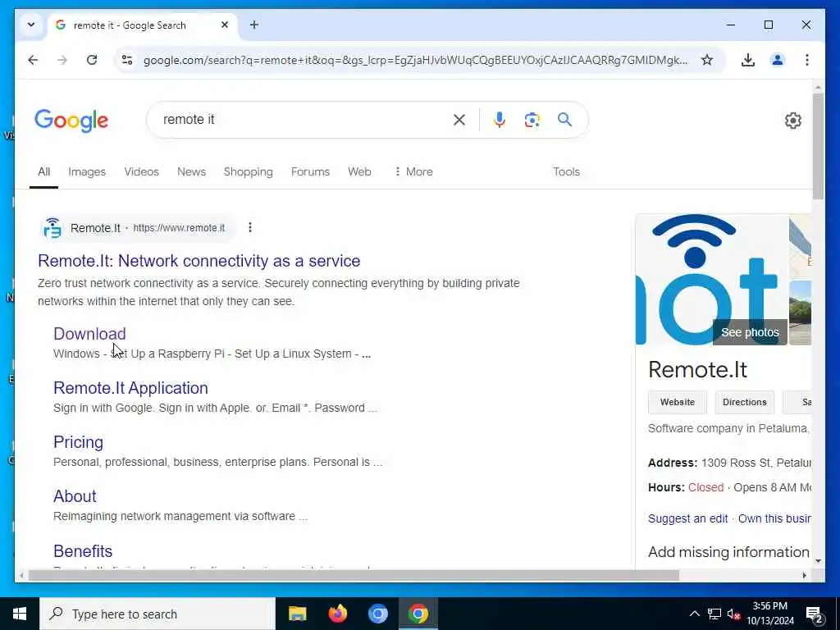Click the Google Chrome taskbar icon
840x630 pixels.
418,614
